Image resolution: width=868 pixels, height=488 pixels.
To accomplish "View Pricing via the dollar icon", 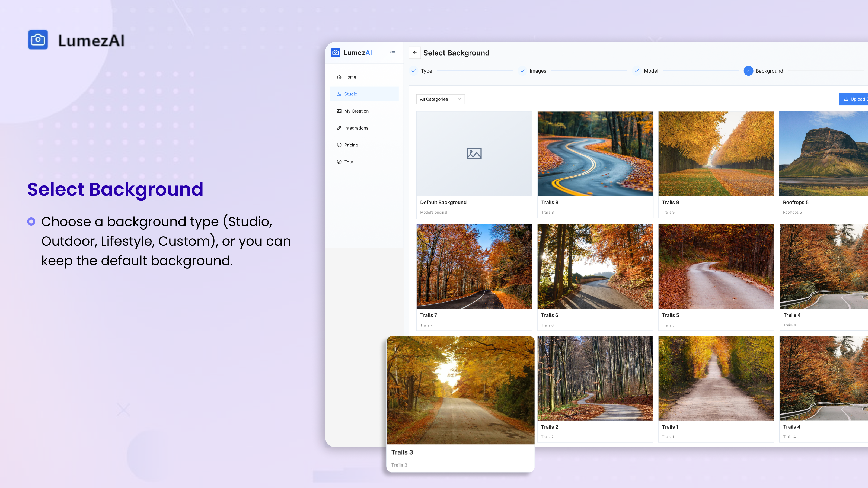I will (x=339, y=145).
